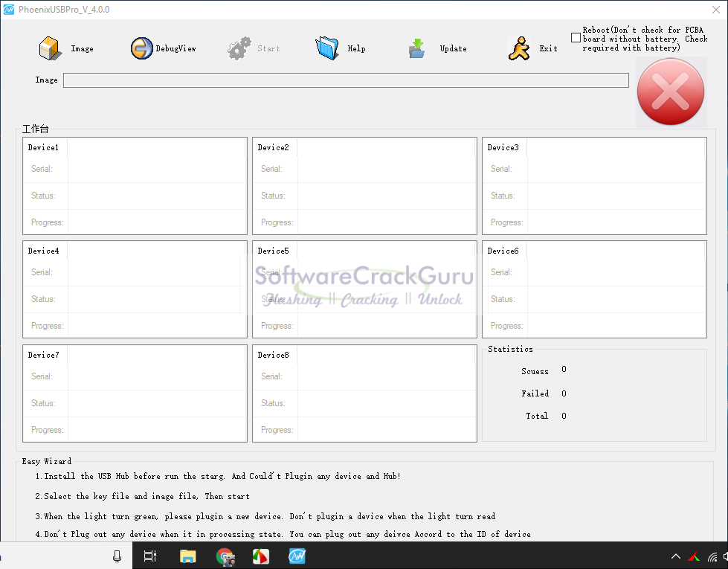Click the Device7 panel header
Screen dimensions: 728x569
pos(43,356)
